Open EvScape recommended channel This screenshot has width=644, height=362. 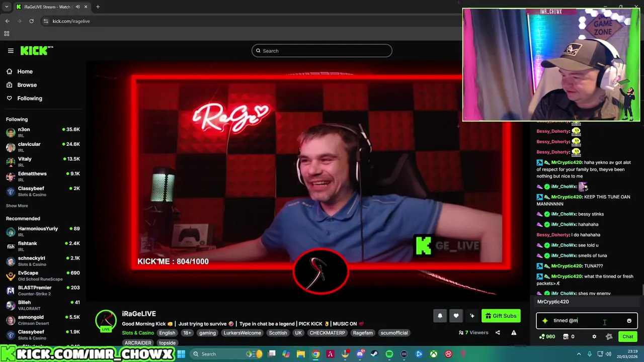tap(43, 276)
